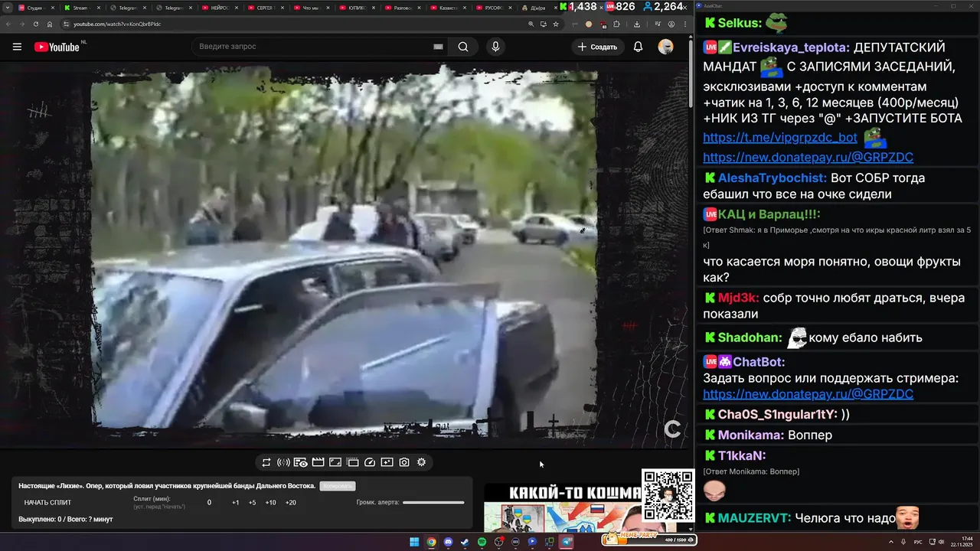980x551 pixels.
Task: Click the clapperboard icon in video toolbar
Action: (318, 462)
